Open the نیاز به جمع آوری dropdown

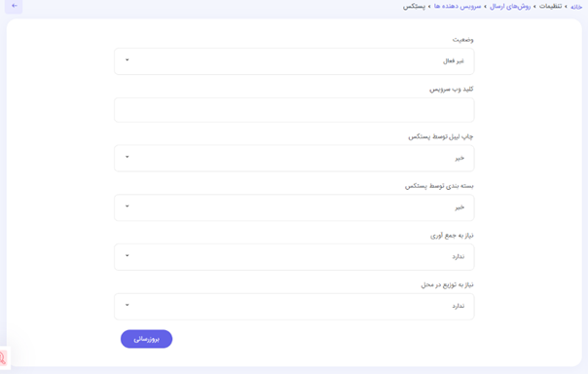point(294,257)
